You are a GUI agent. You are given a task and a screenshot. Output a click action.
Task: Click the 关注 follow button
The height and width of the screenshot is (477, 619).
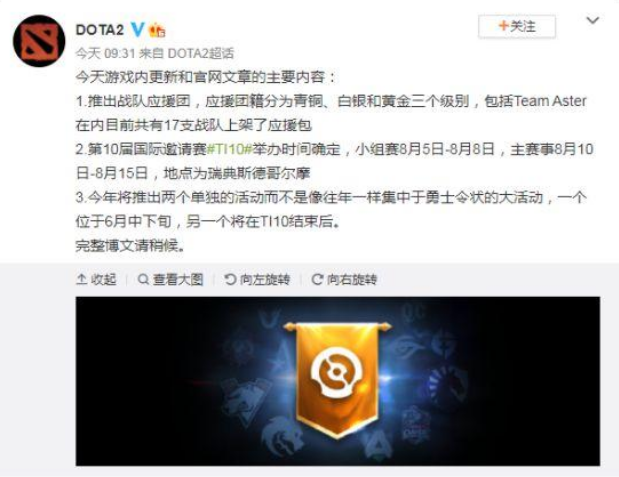(517, 26)
